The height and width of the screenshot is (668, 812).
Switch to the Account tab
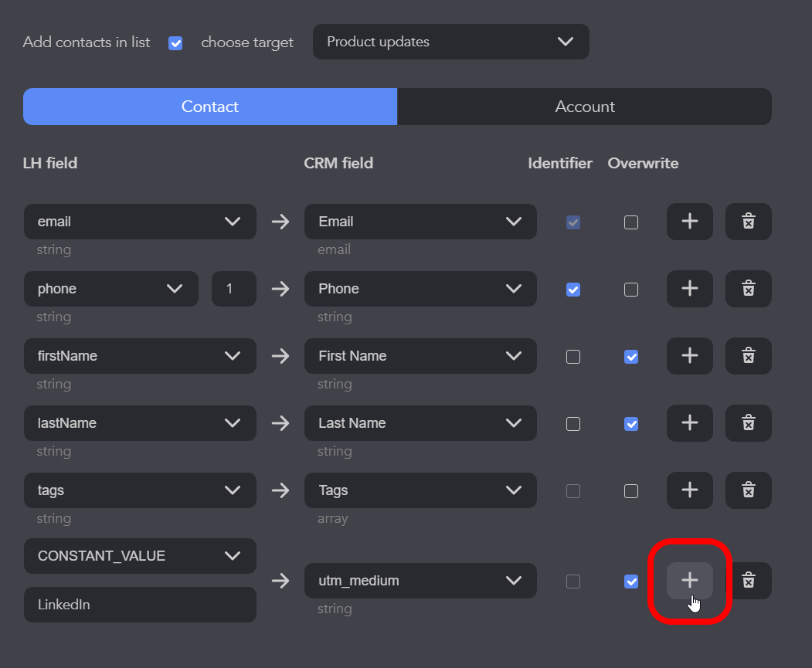coord(584,107)
